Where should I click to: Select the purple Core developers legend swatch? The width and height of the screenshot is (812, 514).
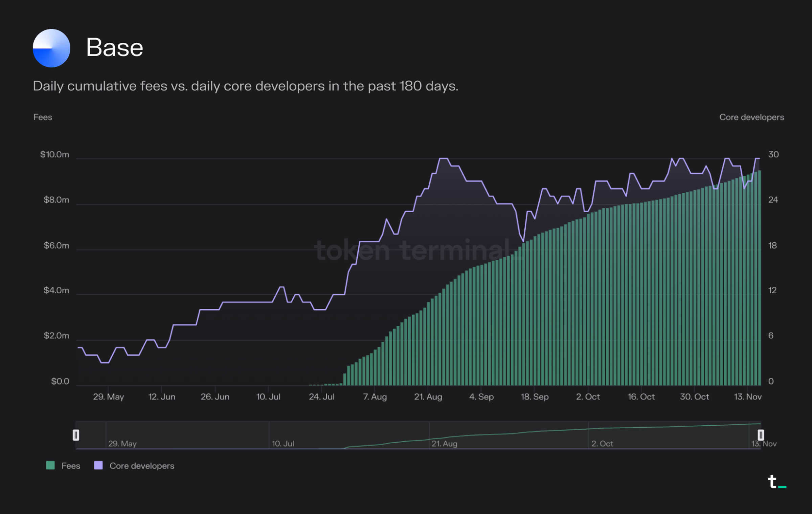click(x=99, y=466)
